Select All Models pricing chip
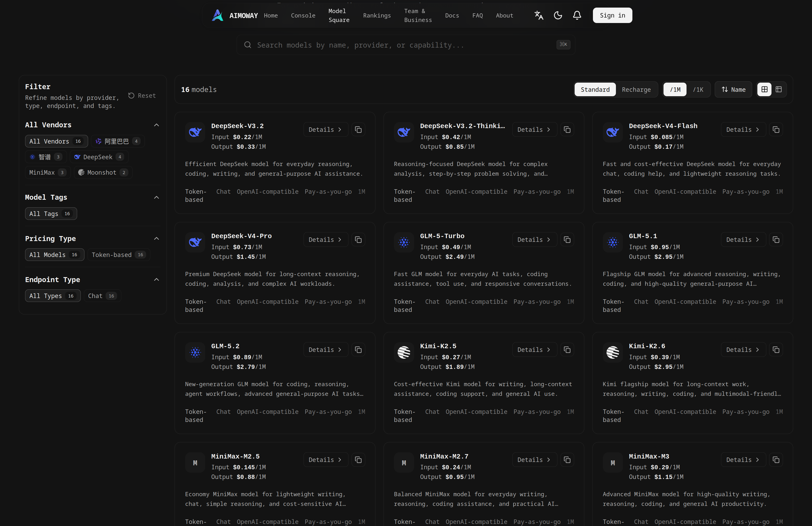Viewport: 812px width, 526px height. point(55,255)
